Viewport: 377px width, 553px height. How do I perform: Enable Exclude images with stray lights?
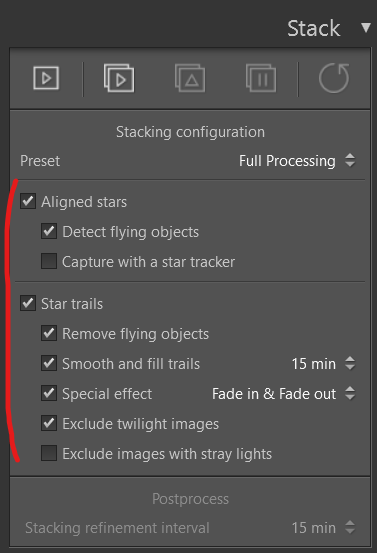[49, 453]
